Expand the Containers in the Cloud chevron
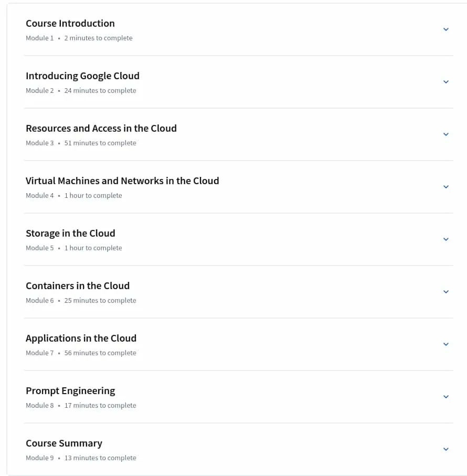 pos(446,292)
